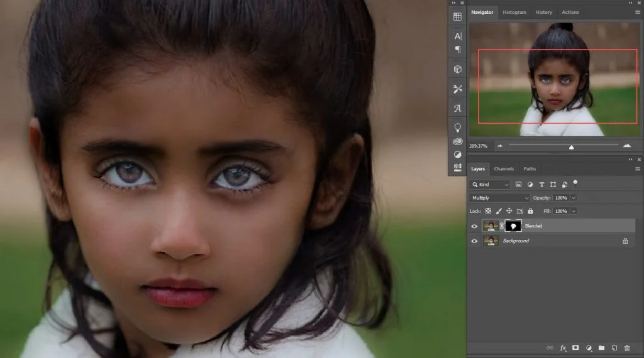This screenshot has height=358, width=644.
Task: Toggle filter for smart objects
Action: (564, 185)
